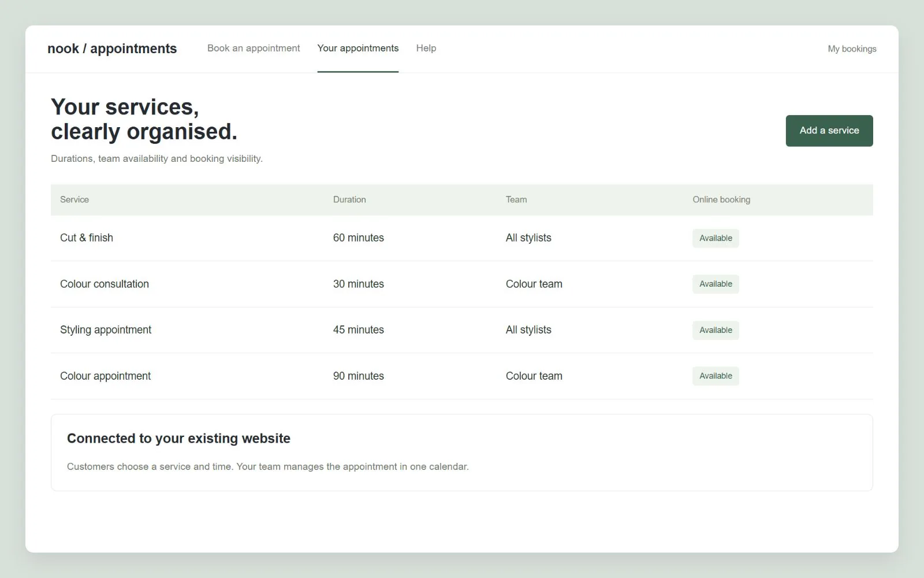Go to Book an appointment tab
The height and width of the screenshot is (578, 924).
coord(254,48)
